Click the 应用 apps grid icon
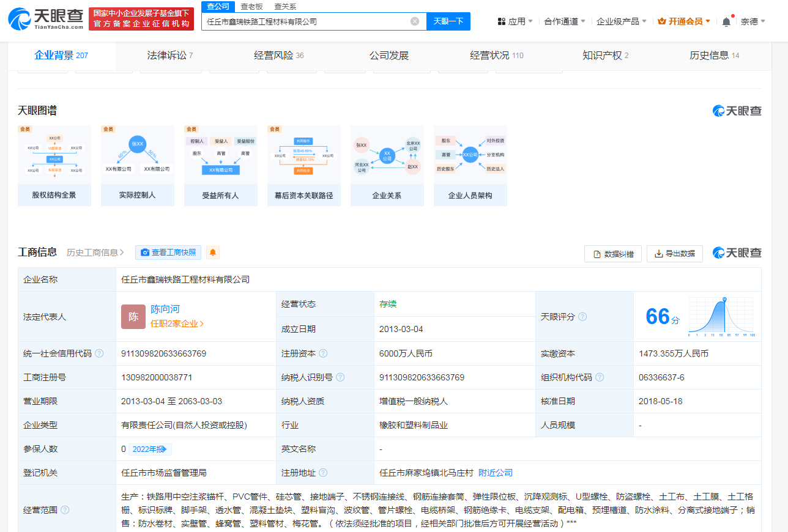The width and height of the screenshot is (788, 532). (x=502, y=21)
